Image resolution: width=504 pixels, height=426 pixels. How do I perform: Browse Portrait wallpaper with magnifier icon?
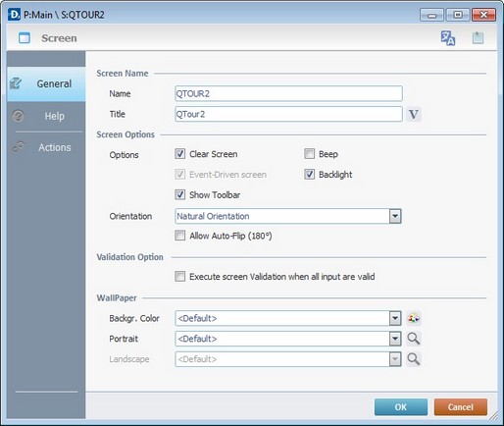[414, 339]
